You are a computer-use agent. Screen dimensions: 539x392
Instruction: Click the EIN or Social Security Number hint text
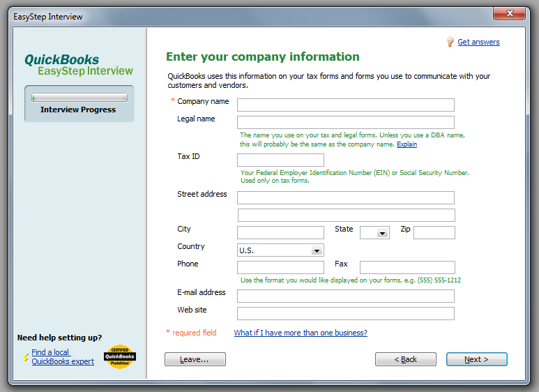coord(354,176)
